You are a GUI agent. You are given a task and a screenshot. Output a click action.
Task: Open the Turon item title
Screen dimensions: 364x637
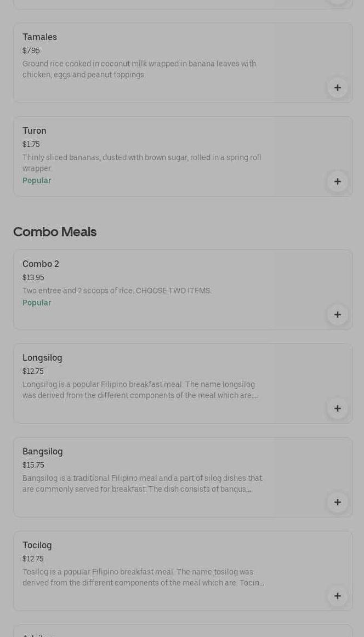34,131
